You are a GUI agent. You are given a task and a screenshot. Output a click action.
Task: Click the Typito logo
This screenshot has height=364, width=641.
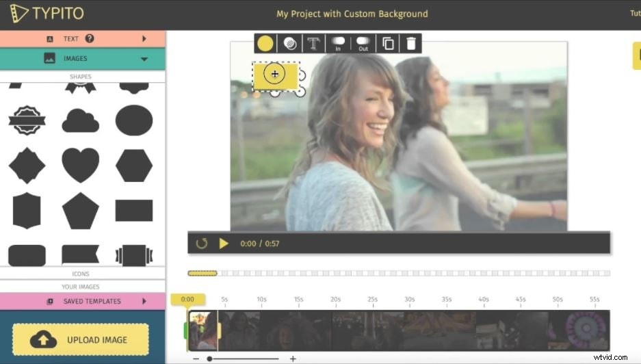47,13
